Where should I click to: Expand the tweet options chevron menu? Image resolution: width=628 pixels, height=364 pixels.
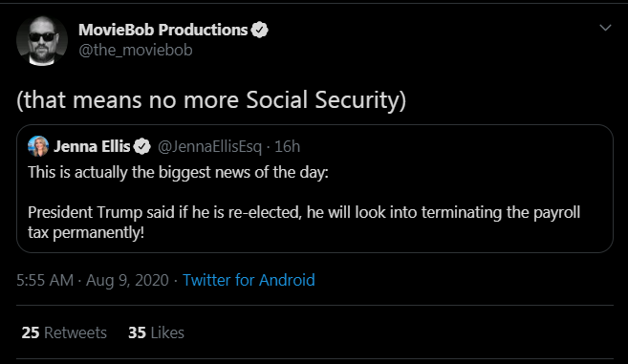pyautogui.click(x=605, y=28)
